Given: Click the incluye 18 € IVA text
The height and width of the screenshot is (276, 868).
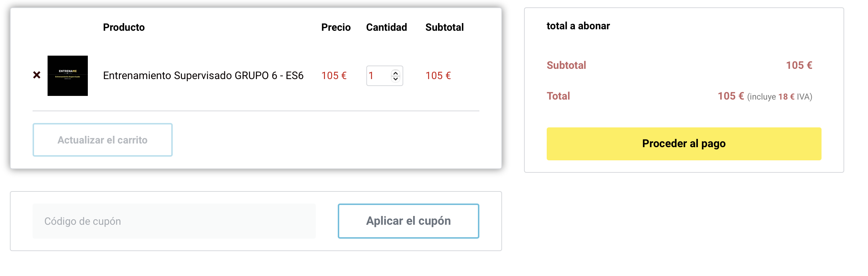Looking at the screenshot, I should 780,97.
